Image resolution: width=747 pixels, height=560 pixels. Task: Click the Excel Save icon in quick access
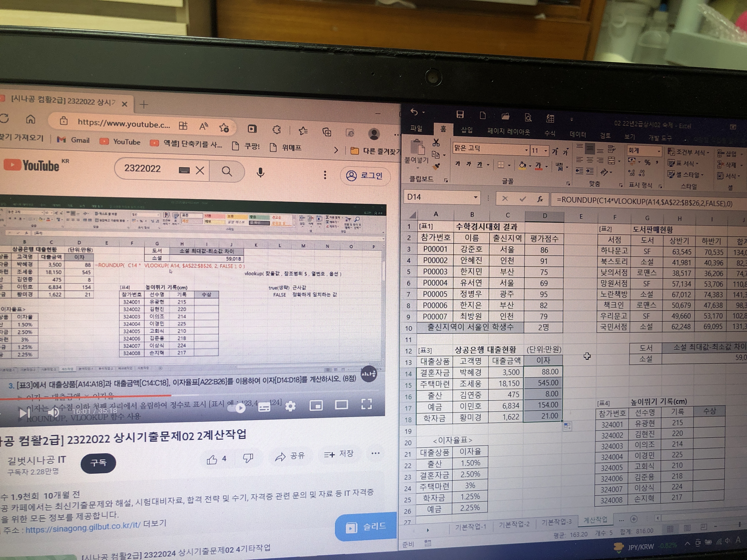click(x=460, y=115)
